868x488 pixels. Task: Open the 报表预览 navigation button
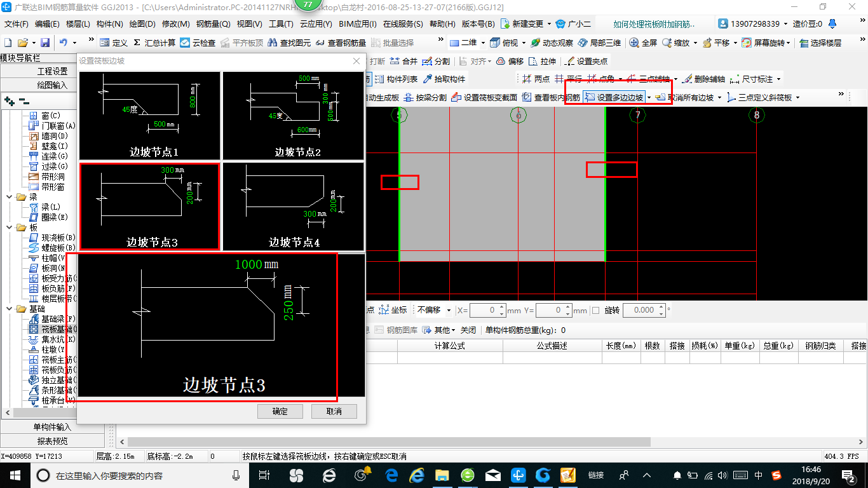[52, 441]
